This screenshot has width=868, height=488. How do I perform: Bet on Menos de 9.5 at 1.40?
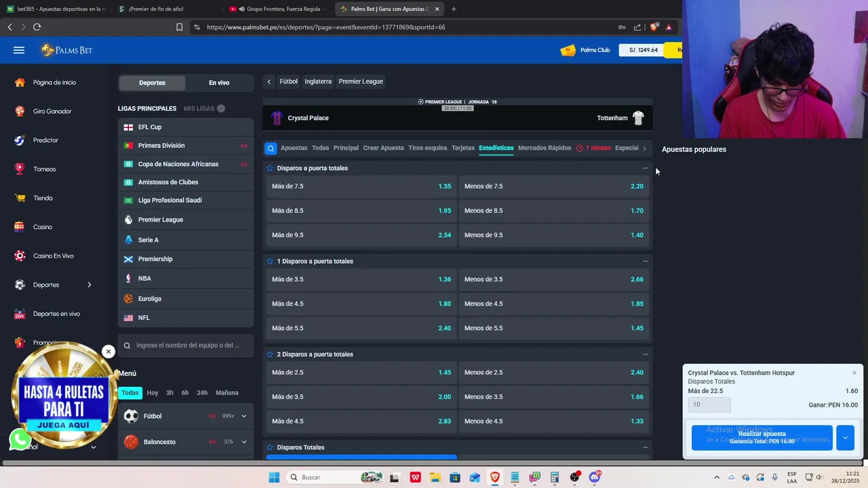pyautogui.click(x=554, y=235)
